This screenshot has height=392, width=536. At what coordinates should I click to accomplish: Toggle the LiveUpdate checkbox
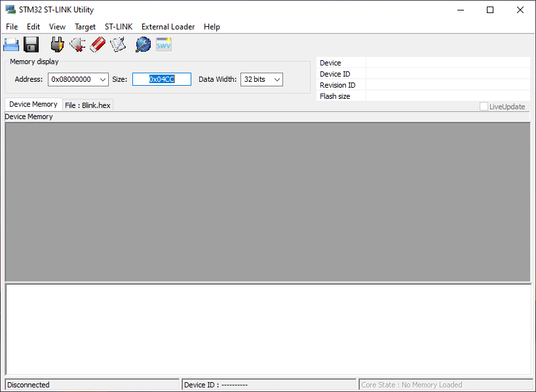tap(484, 107)
